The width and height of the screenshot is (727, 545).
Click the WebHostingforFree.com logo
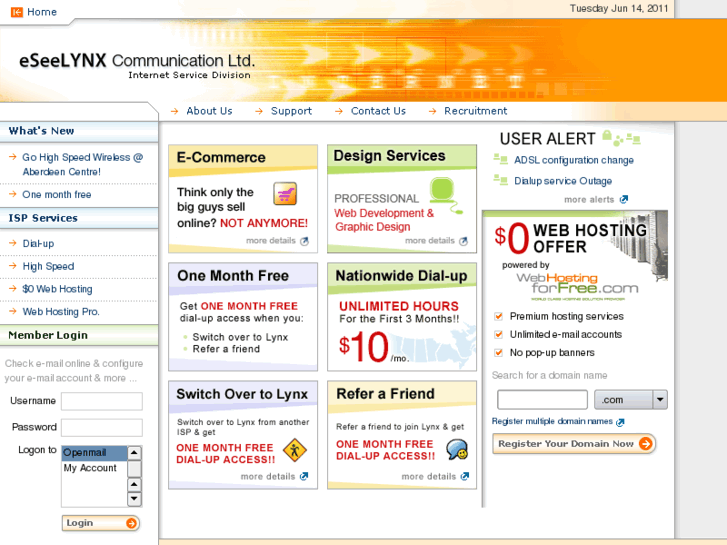pos(577,286)
